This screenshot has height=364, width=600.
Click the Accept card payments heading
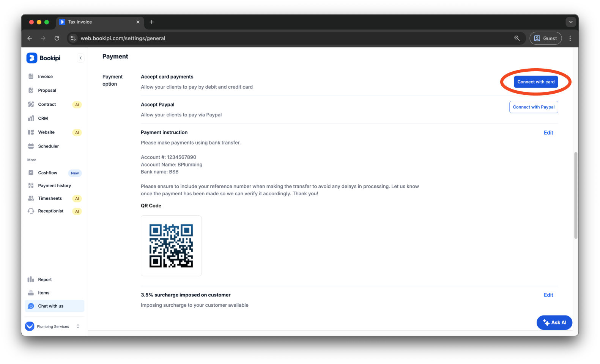pyautogui.click(x=167, y=77)
